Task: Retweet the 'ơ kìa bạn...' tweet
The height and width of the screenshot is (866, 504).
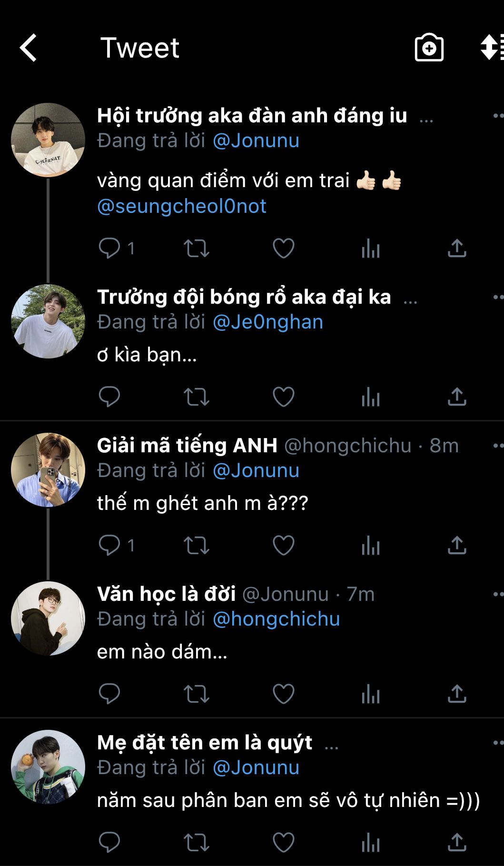Action: (197, 397)
